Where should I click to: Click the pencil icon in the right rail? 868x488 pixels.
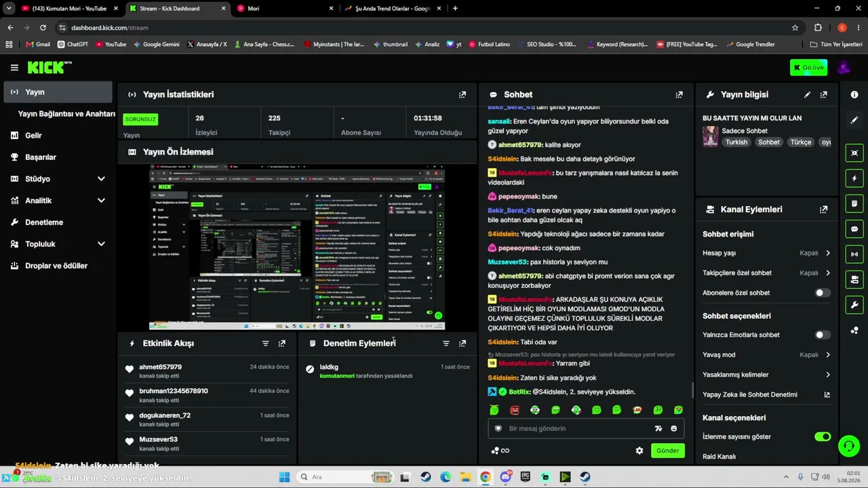pyautogui.click(x=854, y=120)
